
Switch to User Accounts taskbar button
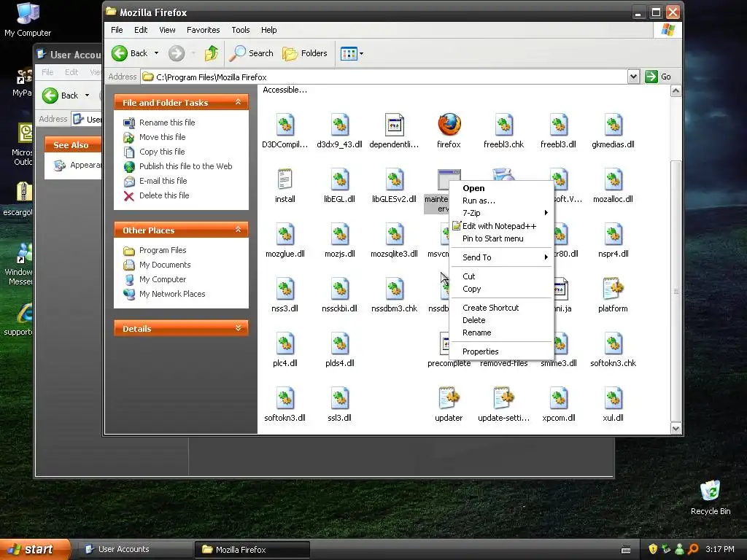point(135,549)
